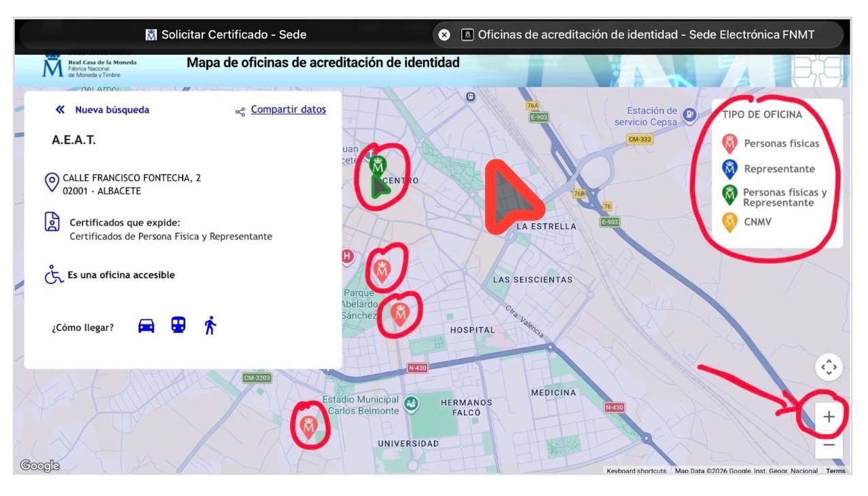
Task: Select the walking directions icon
Action: (209, 325)
